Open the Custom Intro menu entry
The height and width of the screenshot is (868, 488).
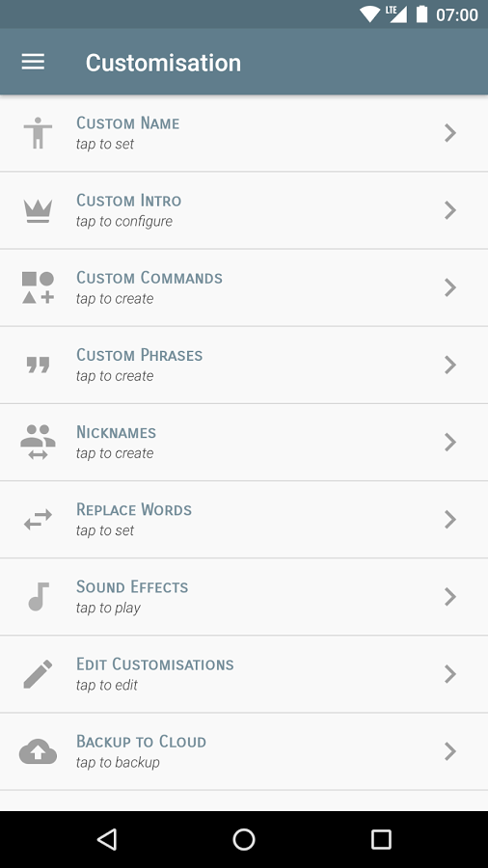coord(244,210)
